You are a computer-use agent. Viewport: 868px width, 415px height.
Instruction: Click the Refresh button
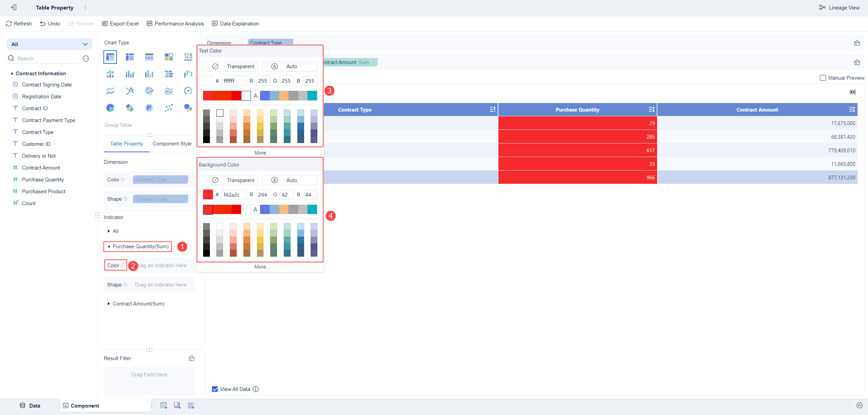[19, 24]
